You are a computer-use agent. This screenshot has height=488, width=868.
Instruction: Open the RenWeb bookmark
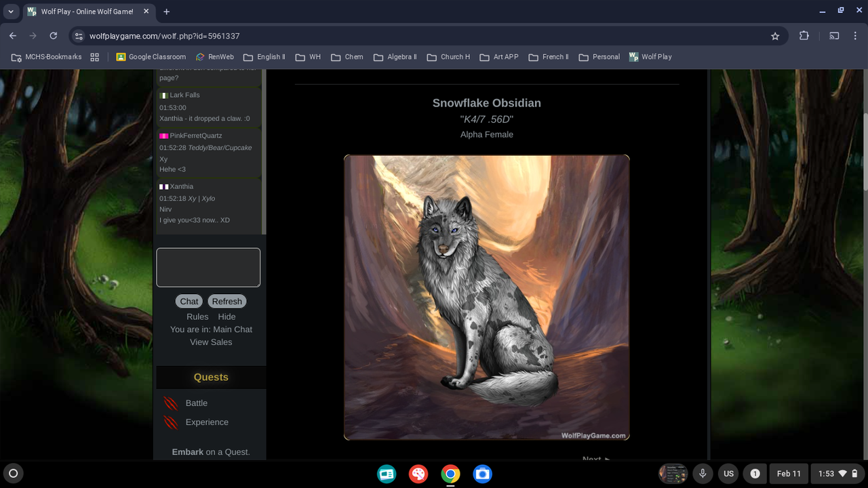click(x=214, y=57)
